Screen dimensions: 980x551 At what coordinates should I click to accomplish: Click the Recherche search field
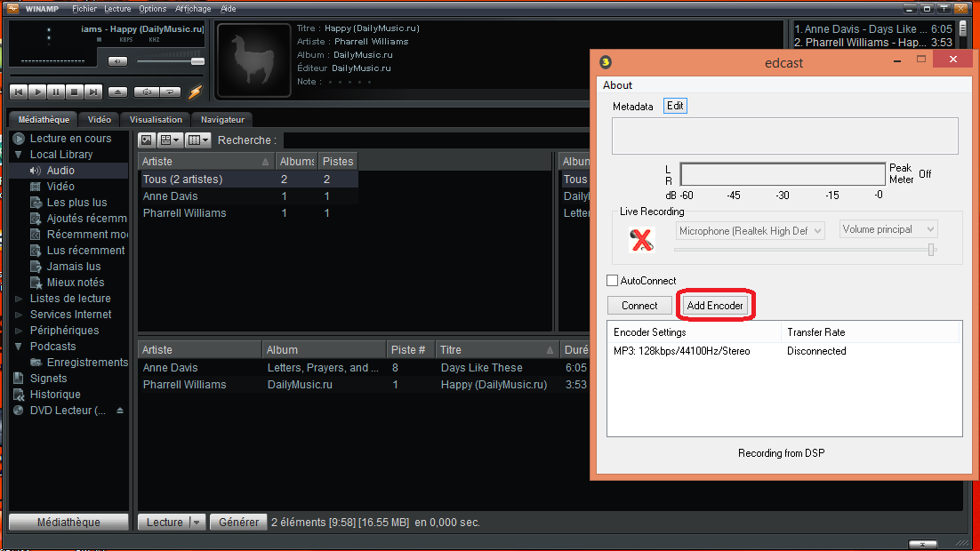point(437,140)
